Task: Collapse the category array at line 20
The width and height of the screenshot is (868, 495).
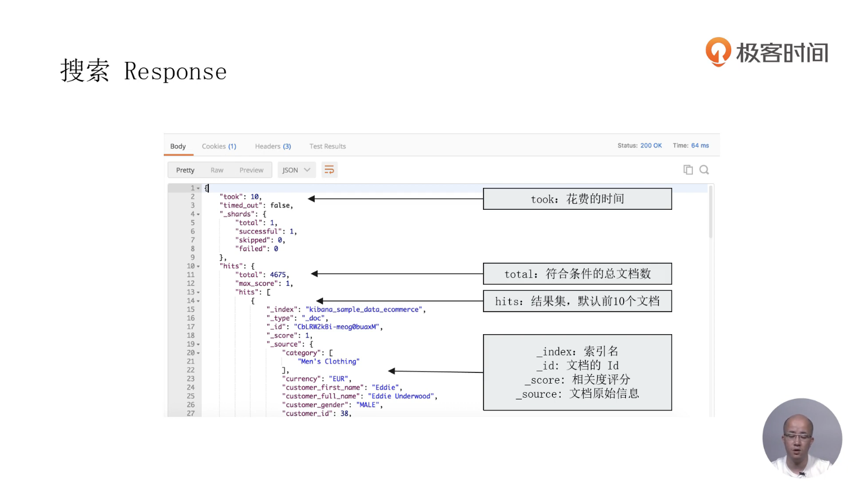Action: coord(198,353)
